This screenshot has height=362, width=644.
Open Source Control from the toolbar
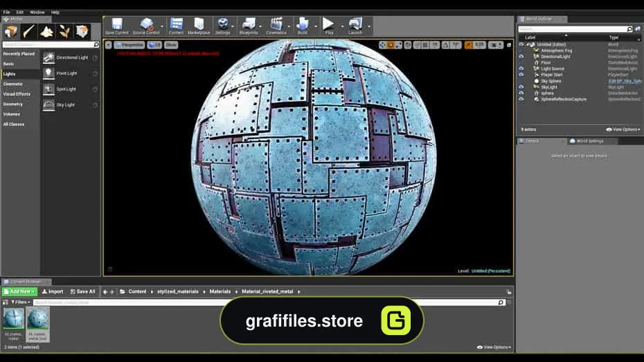146,26
